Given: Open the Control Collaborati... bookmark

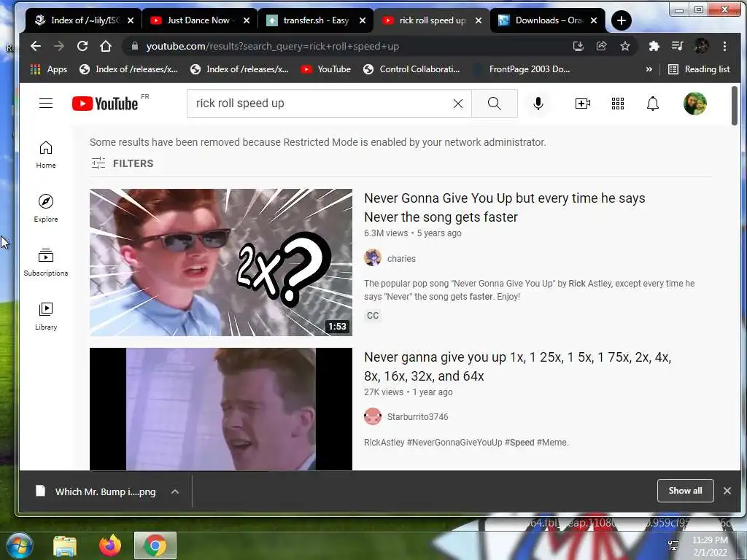Looking at the screenshot, I should [x=411, y=69].
